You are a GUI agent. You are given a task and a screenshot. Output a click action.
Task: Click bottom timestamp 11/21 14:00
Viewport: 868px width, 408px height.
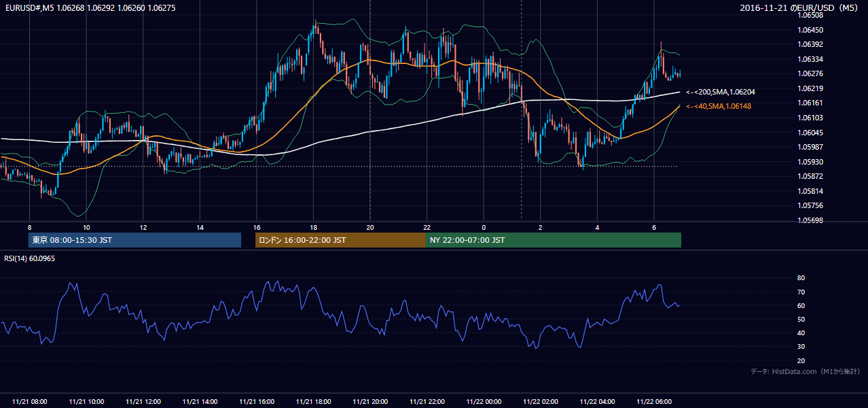click(x=200, y=402)
